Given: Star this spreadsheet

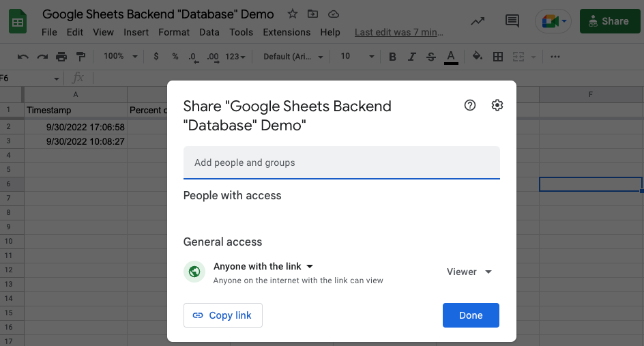Looking at the screenshot, I should pyautogui.click(x=293, y=14).
